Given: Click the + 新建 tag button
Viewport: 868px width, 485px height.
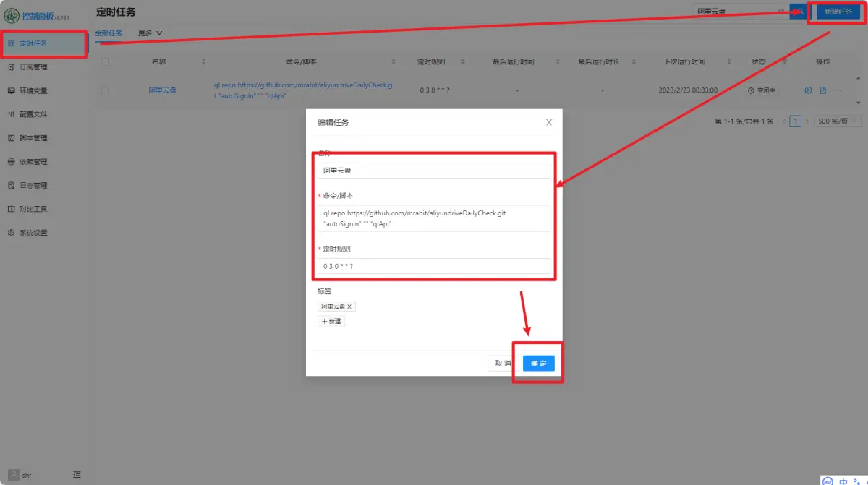Looking at the screenshot, I should tap(331, 321).
